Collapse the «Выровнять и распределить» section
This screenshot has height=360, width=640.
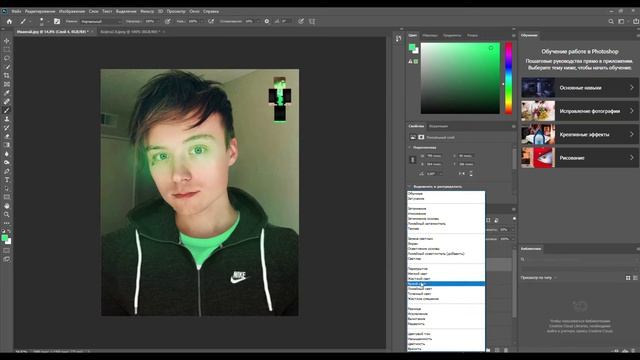[410, 187]
